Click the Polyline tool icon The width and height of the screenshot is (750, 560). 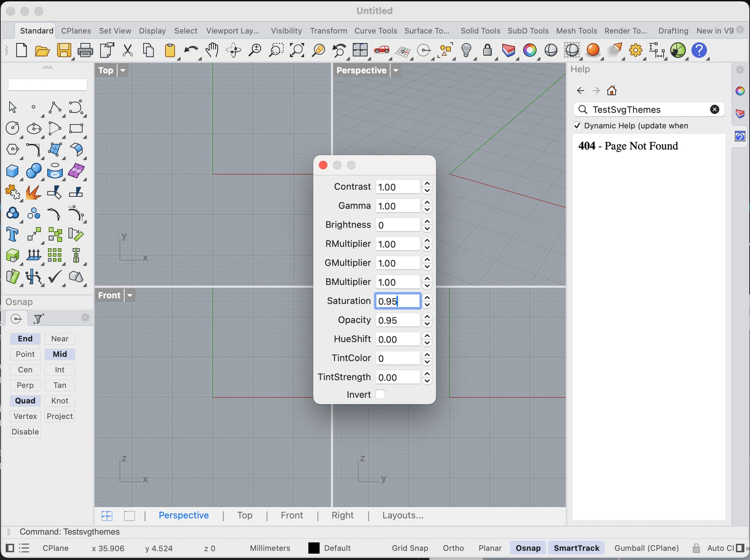[55, 107]
